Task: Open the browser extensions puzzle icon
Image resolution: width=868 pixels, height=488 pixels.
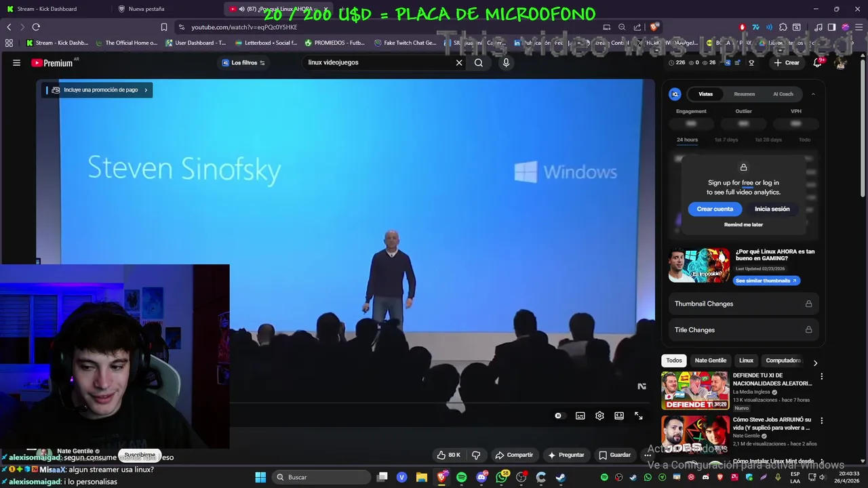Action: click(x=783, y=27)
